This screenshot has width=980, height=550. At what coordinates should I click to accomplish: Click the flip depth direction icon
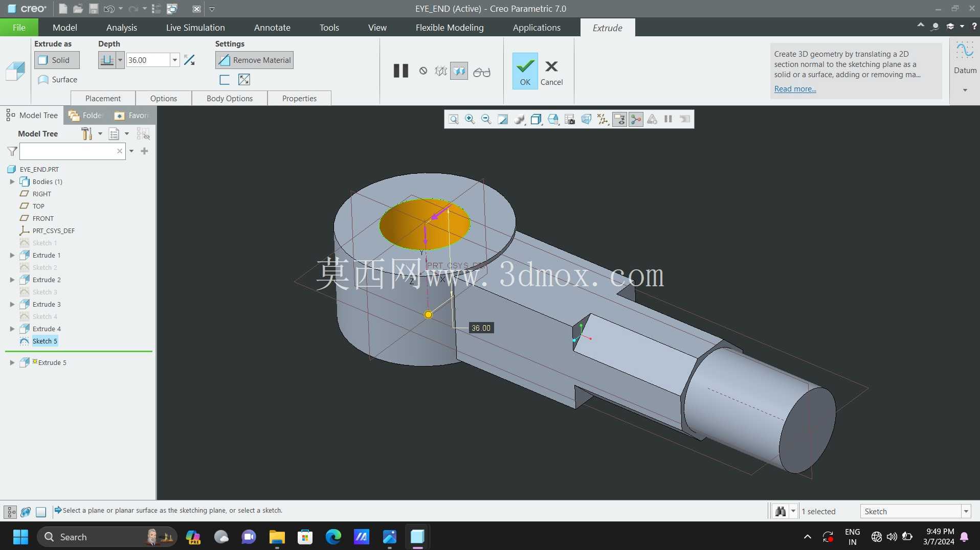(189, 60)
